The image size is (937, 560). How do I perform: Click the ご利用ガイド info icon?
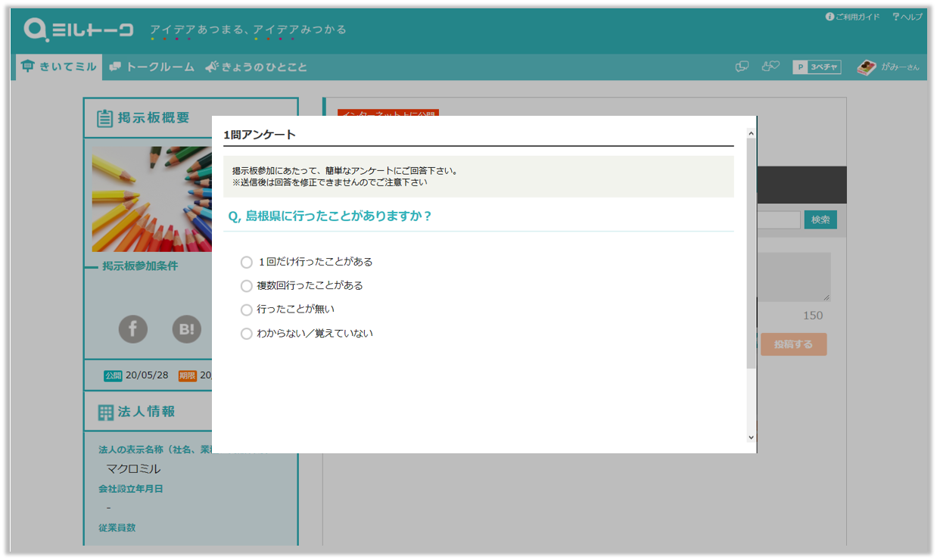point(830,17)
